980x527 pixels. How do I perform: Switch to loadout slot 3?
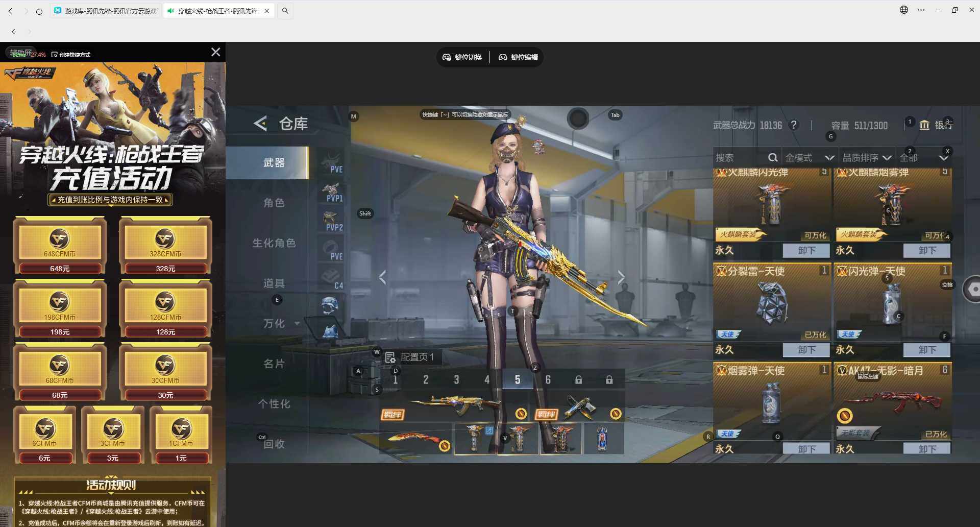pos(456,380)
